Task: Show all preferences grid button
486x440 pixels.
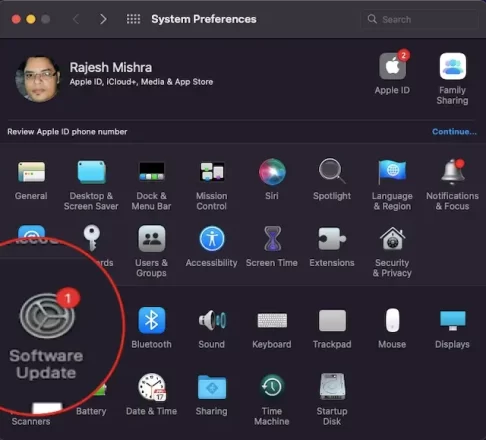Action: click(x=133, y=19)
